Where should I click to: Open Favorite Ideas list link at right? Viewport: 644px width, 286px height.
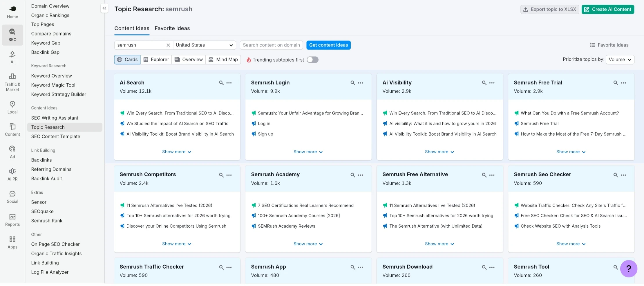[609, 45]
